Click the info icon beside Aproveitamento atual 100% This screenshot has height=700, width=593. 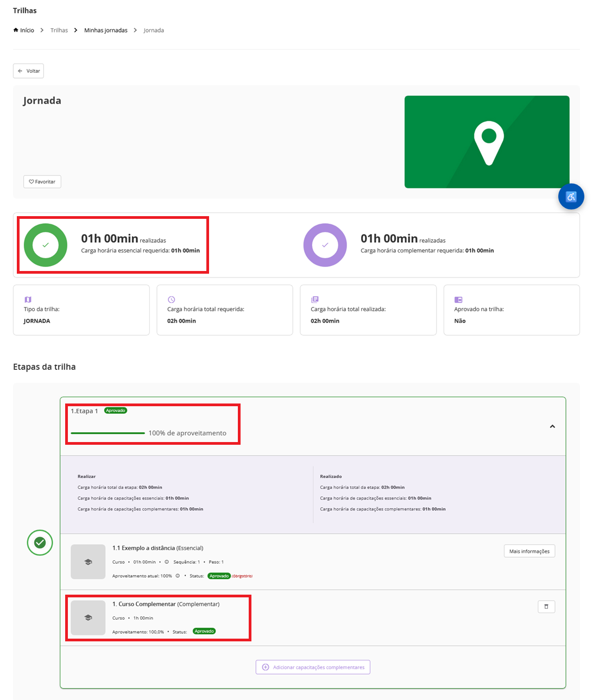coord(178,576)
